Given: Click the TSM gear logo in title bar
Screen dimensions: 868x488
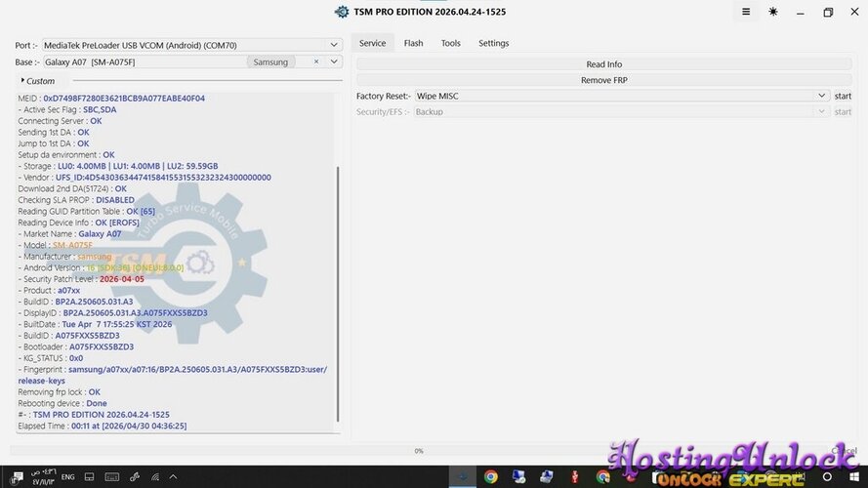Looking at the screenshot, I should (342, 12).
